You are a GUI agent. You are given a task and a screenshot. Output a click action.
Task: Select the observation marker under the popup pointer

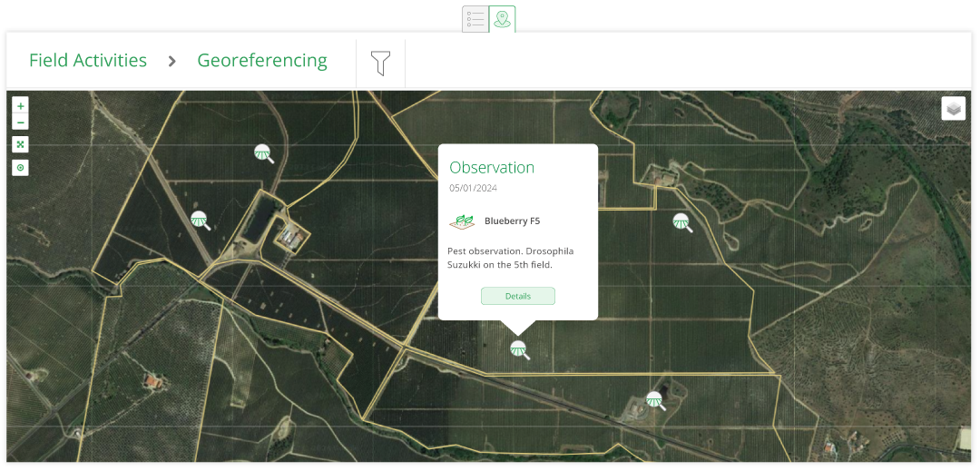pyautogui.click(x=519, y=349)
